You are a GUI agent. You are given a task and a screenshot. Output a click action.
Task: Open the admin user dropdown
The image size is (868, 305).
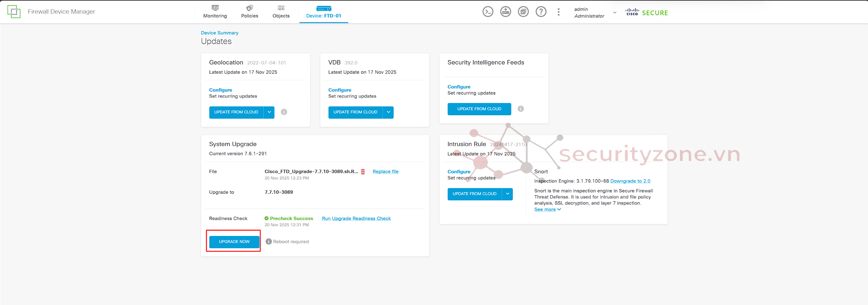click(x=614, y=13)
